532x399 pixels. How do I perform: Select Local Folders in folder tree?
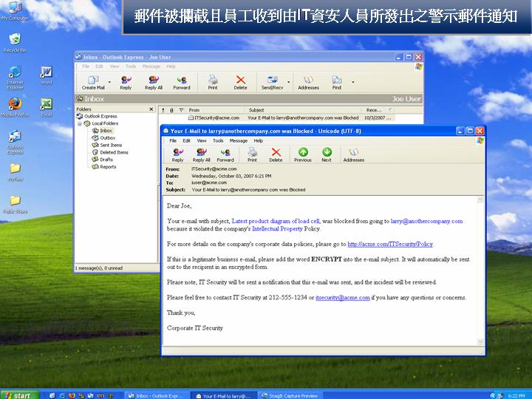[x=101, y=123]
